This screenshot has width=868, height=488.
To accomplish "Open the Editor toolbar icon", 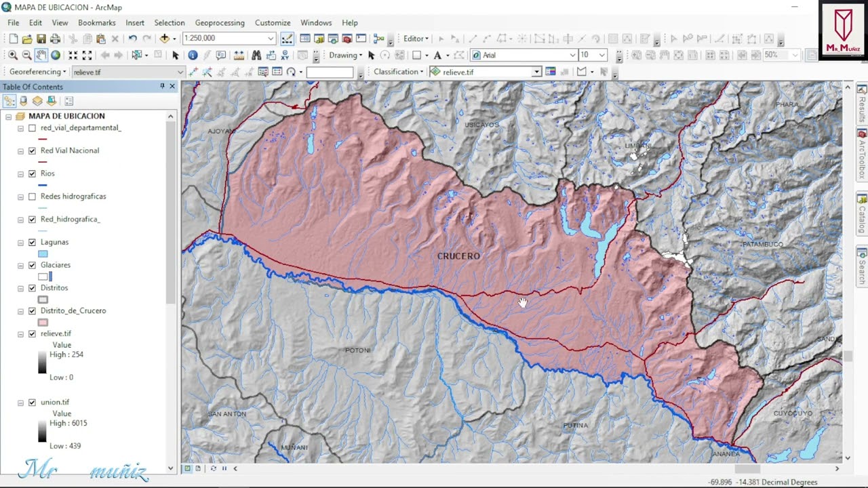I will (x=287, y=39).
